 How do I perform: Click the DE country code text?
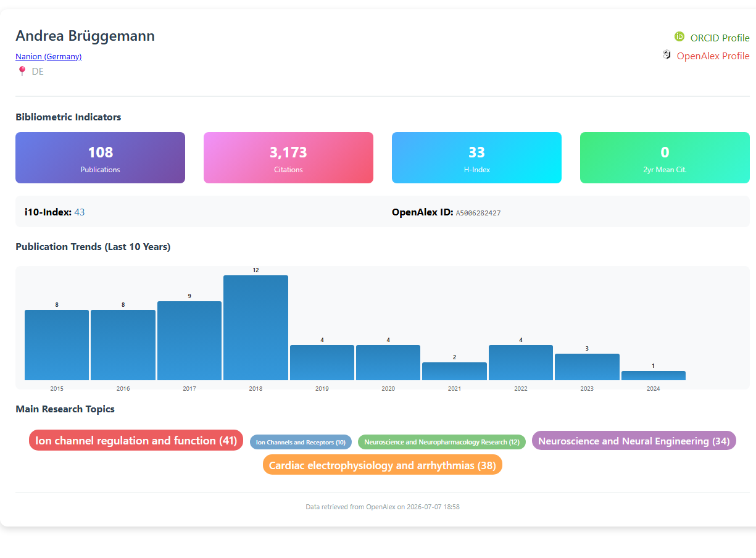(38, 71)
